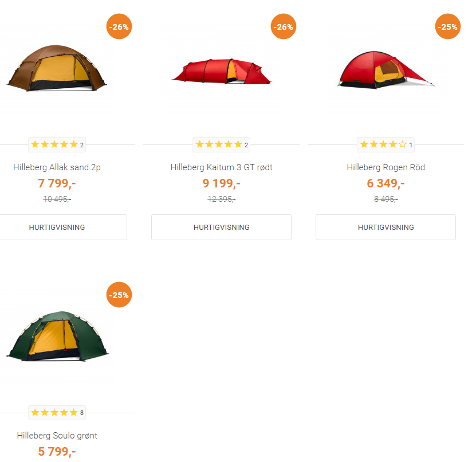476x462 pixels.
Task: Open quick view for Hilleberg Rogen Röd
Action: pyautogui.click(x=385, y=227)
